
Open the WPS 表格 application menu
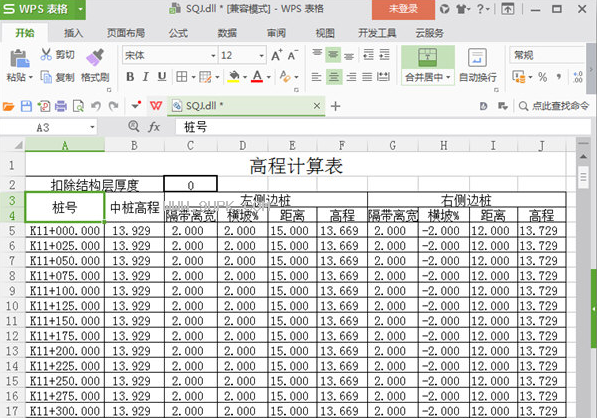(x=43, y=9)
